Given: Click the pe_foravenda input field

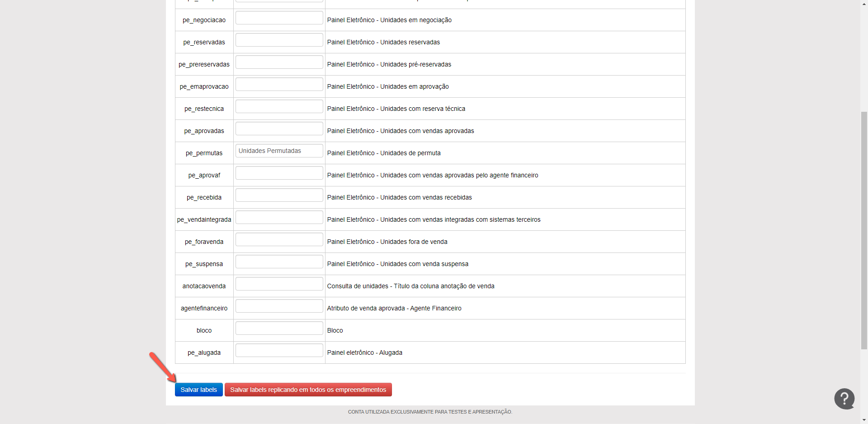Looking at the screenshot, I should coord(279,240).
